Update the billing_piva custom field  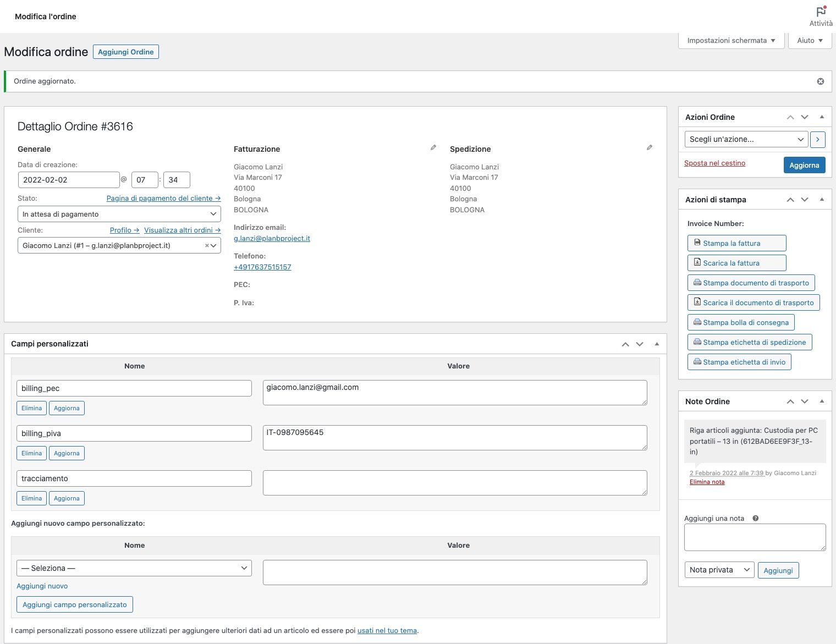(67, 453)
